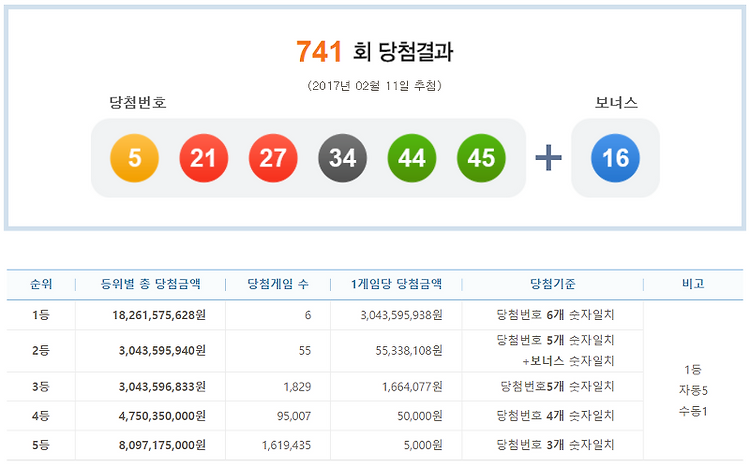The image size is (750, 467).
Task: Click the '4등' rank cell
Action: (41, 416)
